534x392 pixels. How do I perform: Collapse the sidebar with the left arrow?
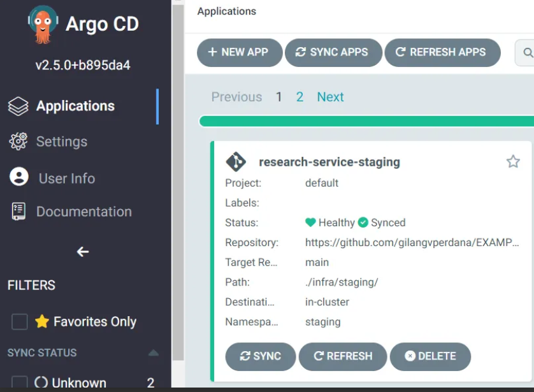[x=83, y=252]
